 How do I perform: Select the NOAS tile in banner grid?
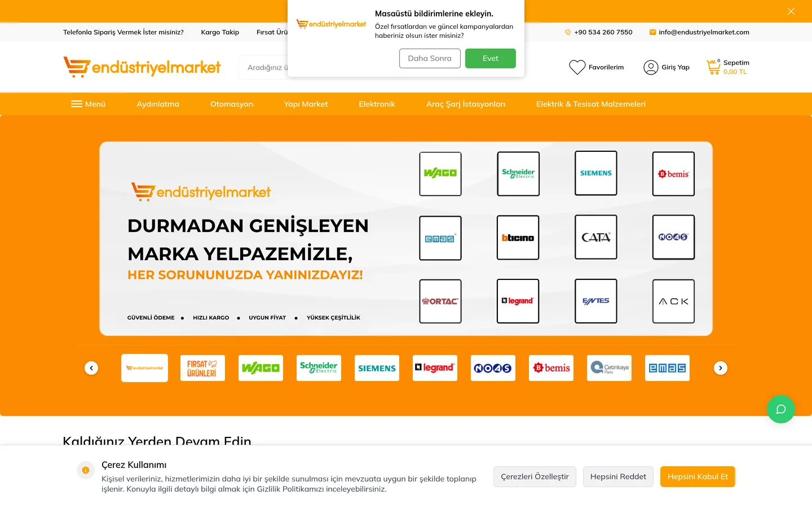(673, 237)
